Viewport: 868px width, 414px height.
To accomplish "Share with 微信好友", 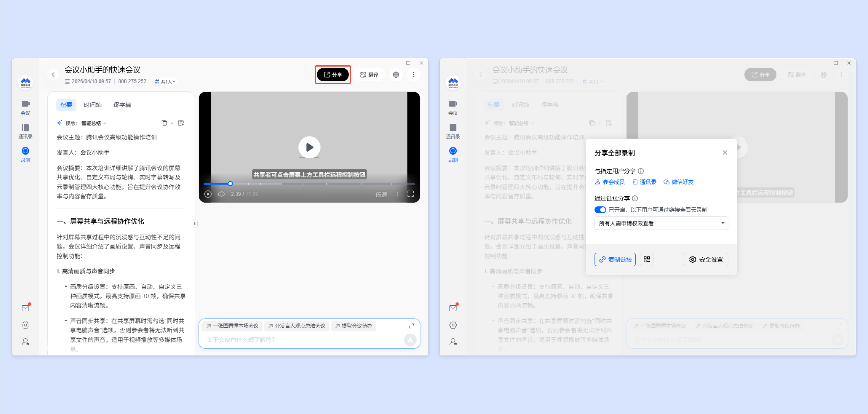I will (x=678, y=182).
